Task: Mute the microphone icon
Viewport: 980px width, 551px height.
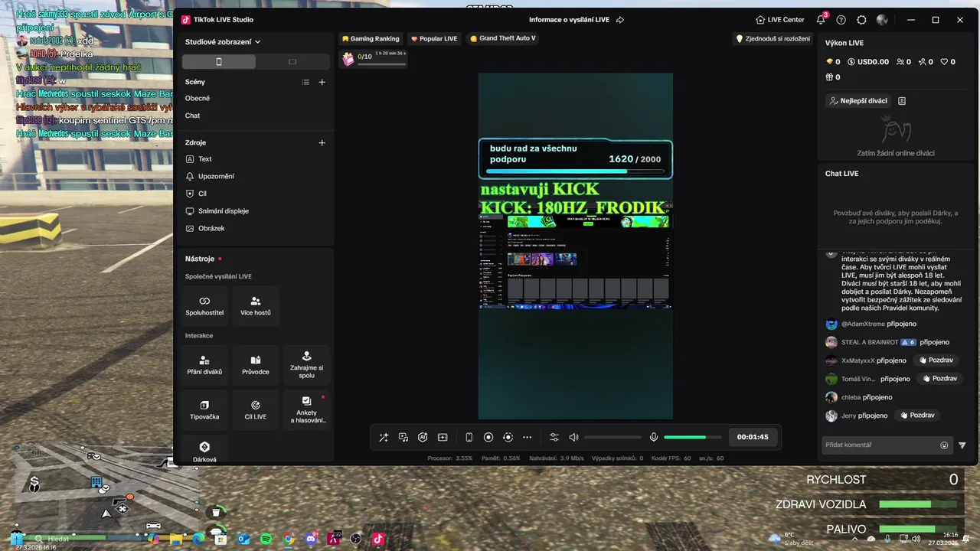Action: [x=654, y=437]
